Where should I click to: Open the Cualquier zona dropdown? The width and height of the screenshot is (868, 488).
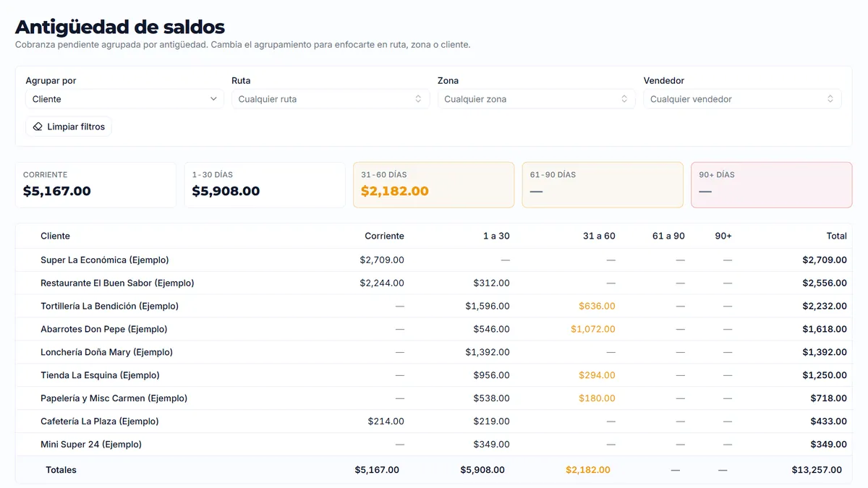(x=537, y=99)
